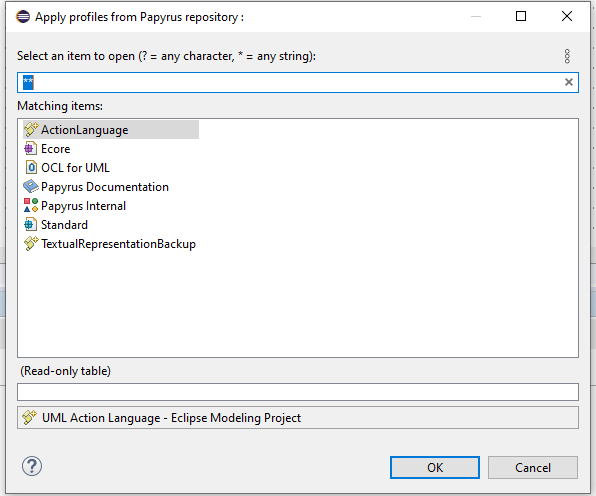The image size is (596, 496).
Task: Open the help question mark icon
Action: point(32,466)
